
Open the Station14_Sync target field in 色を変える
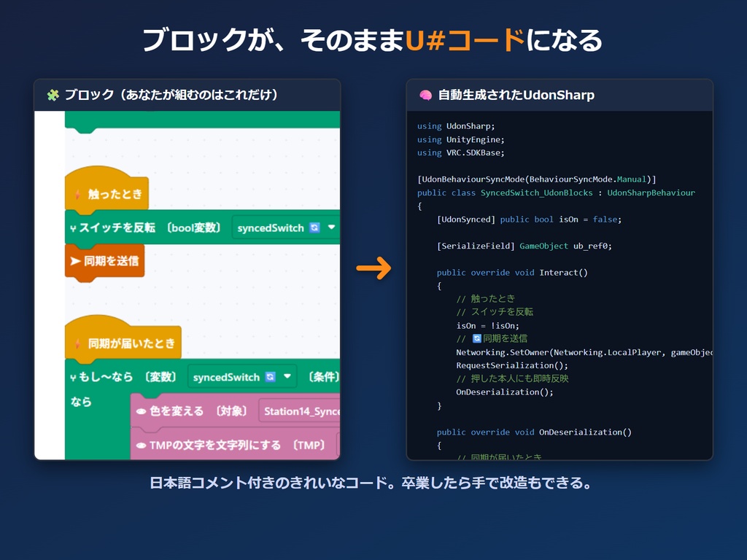point(299,411)
